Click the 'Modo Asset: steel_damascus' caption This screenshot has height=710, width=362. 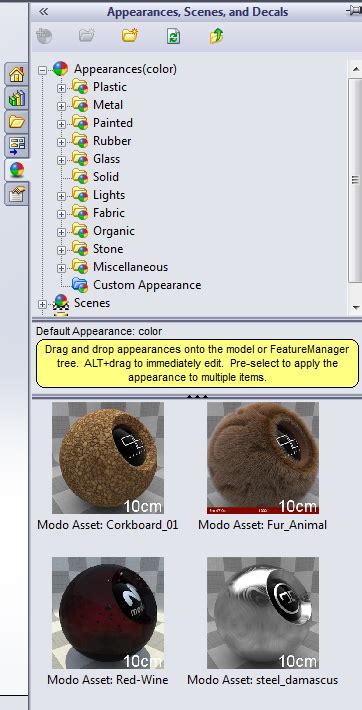click(x=263, y=680)
